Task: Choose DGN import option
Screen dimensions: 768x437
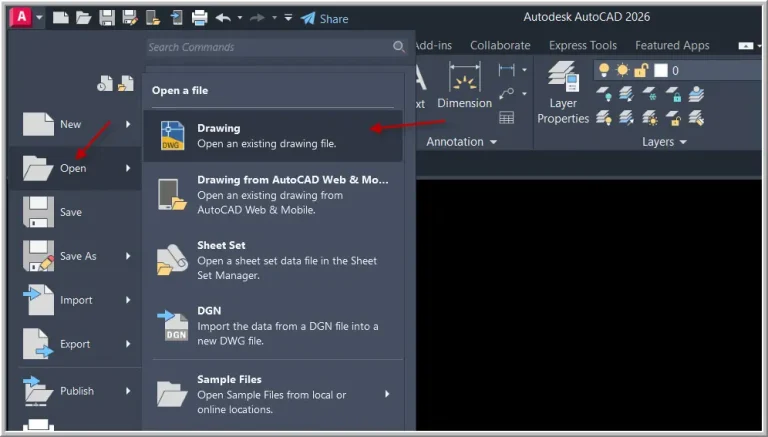Action: 273,326
